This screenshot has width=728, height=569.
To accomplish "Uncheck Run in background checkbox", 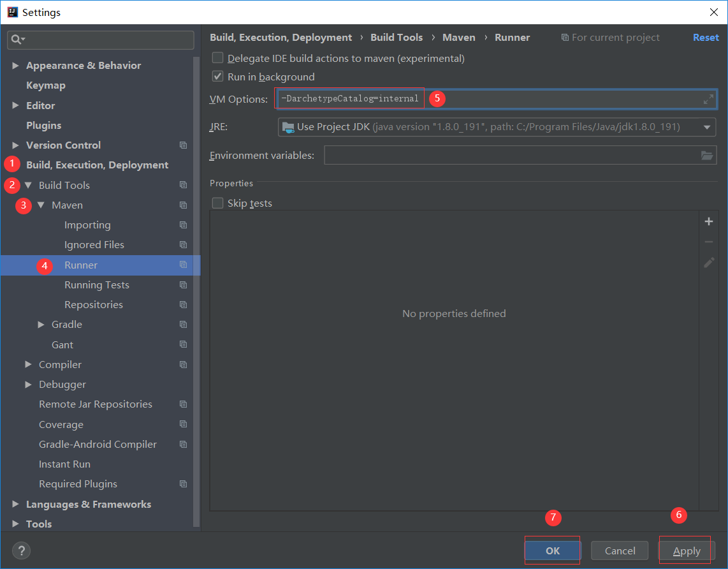I will 217,77.
